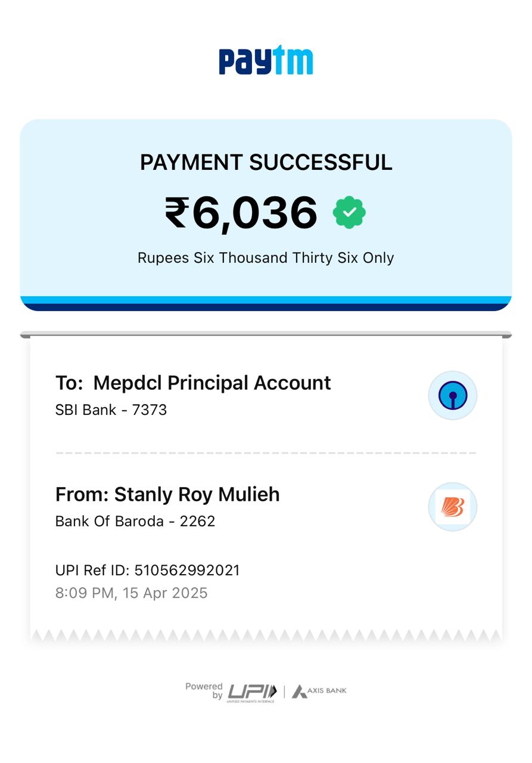The image size is (532, 763).
Task: Click the dashed divider between To and From
Action: tap(266, 453)
